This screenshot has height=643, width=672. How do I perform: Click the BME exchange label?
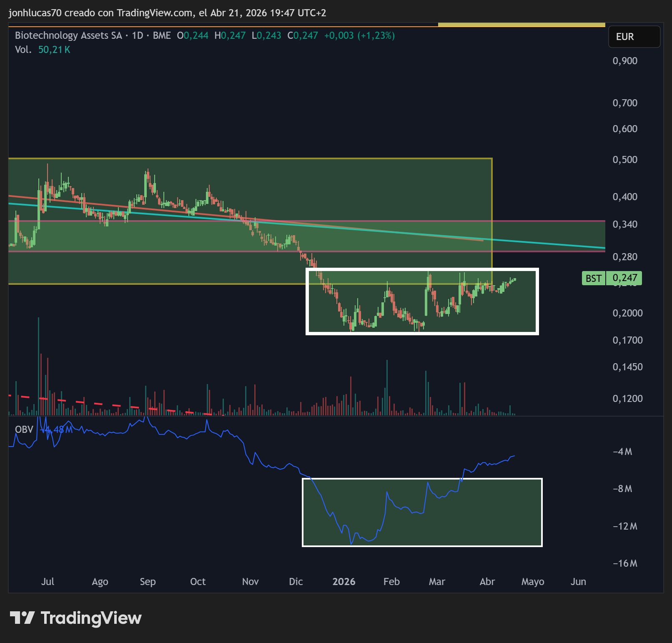[x=162, y=35]
